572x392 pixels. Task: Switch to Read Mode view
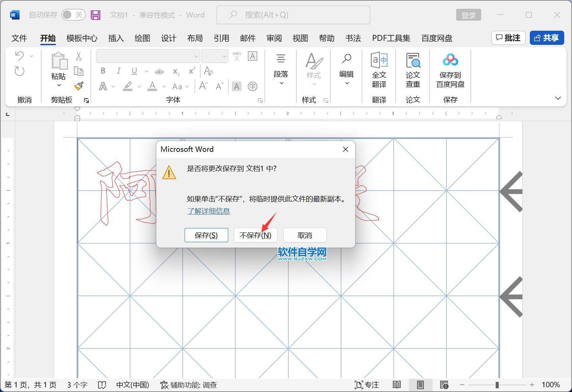pos(397,385)
